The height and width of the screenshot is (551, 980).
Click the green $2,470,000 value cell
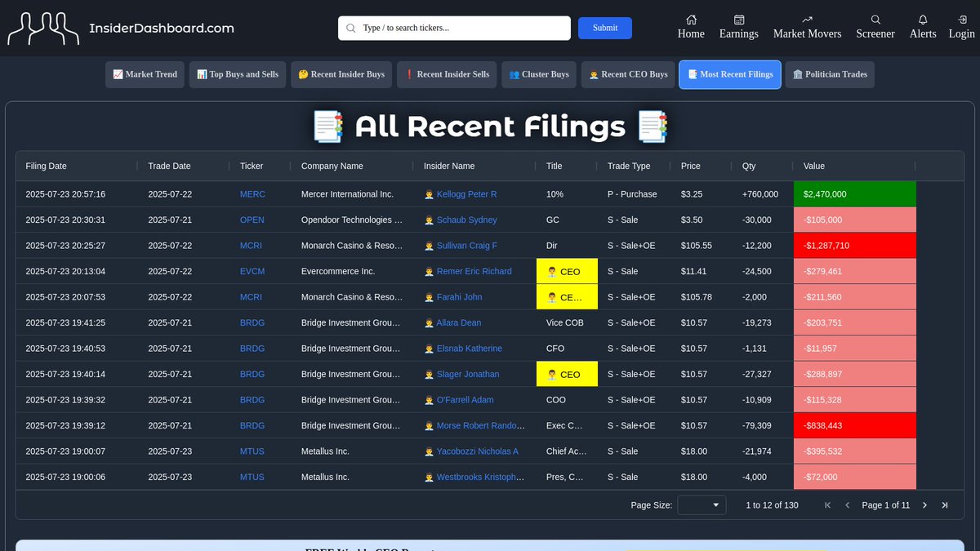point(855,194)
